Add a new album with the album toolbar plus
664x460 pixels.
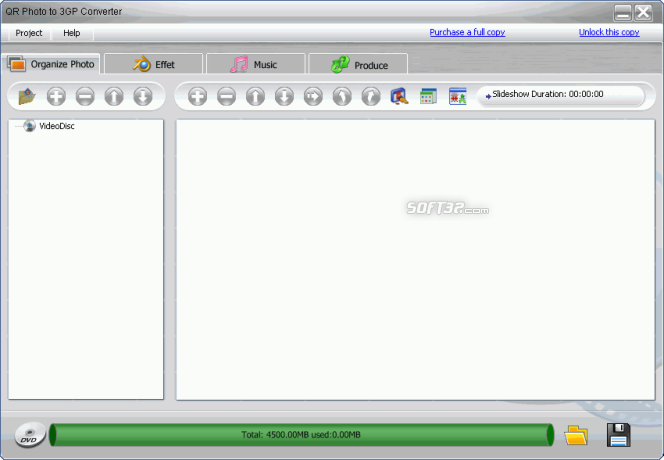coord(56,96)
